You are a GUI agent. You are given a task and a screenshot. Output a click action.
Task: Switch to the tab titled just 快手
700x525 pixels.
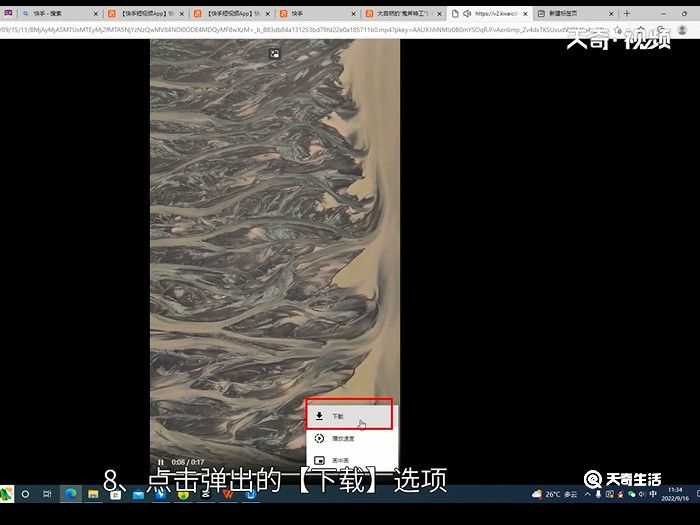[x=318, y=14]
